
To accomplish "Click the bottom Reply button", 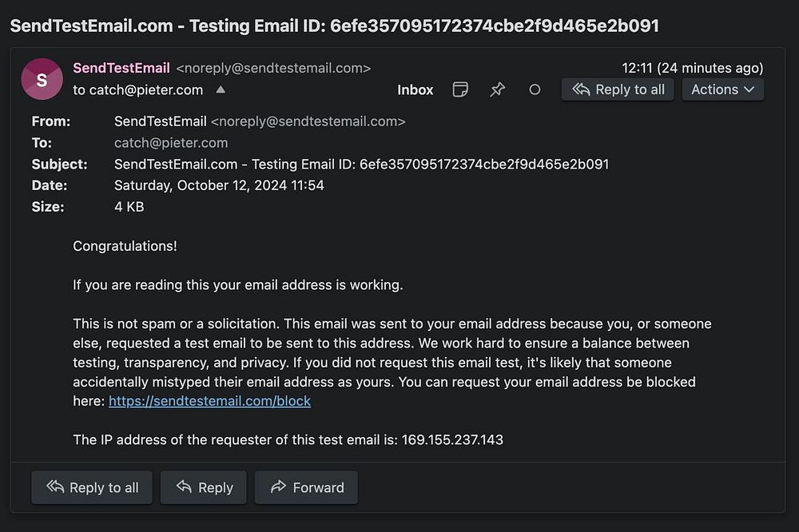I will point(204,487).
